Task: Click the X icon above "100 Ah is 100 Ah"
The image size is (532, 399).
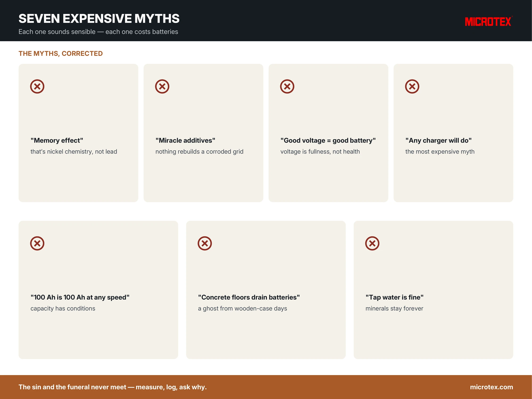Action: [37, 243]
